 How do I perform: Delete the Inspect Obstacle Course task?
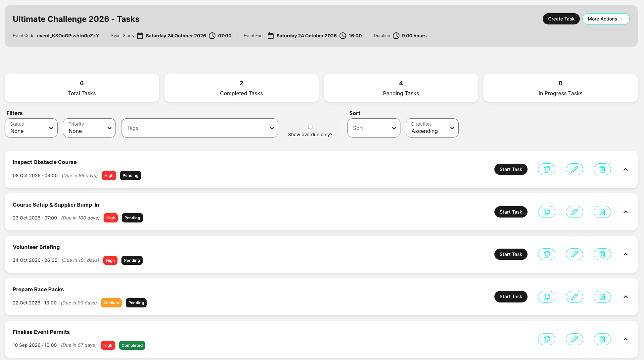602,169
